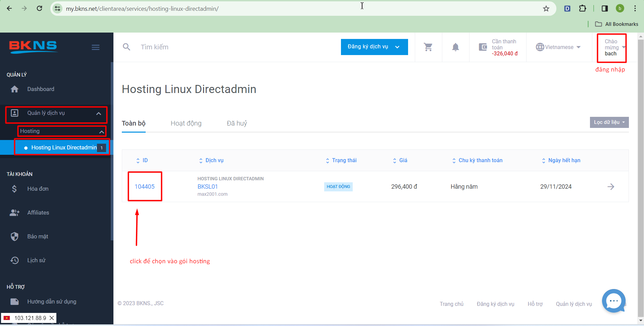Click the page vertical scrollbar
The image size is (644, 326).
click(641, 178)
